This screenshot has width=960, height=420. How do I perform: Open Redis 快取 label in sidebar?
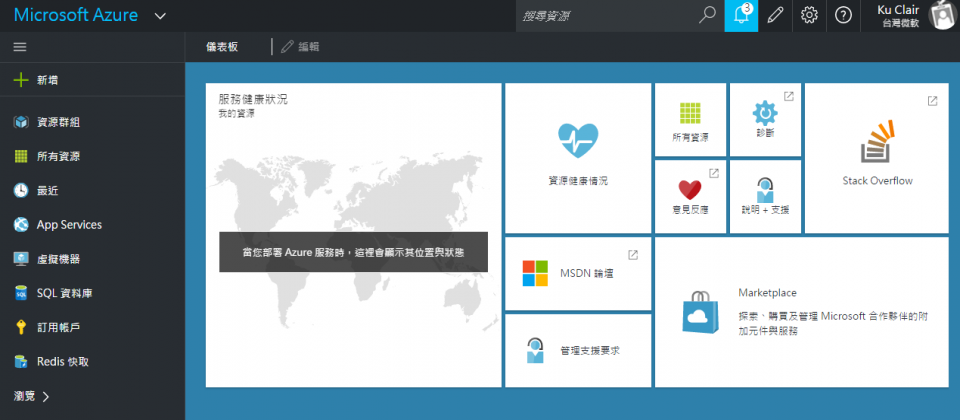coord(62,362)
